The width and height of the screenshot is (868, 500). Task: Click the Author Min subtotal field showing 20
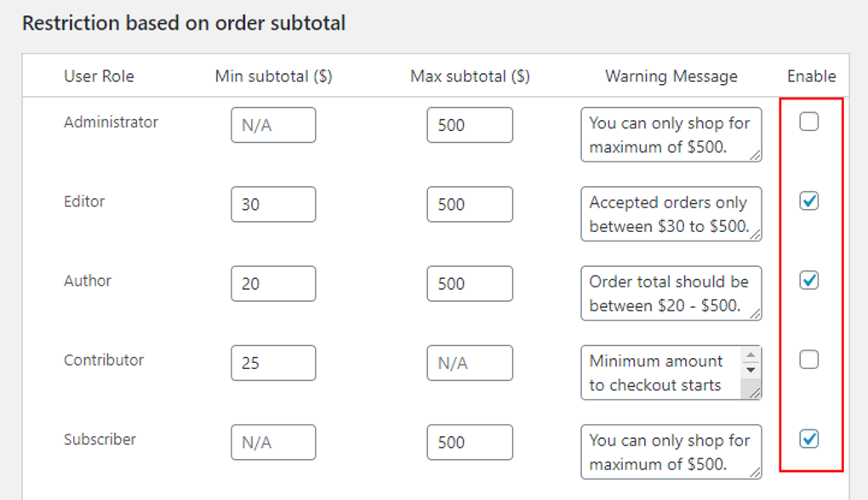click(x=272, y=284)
